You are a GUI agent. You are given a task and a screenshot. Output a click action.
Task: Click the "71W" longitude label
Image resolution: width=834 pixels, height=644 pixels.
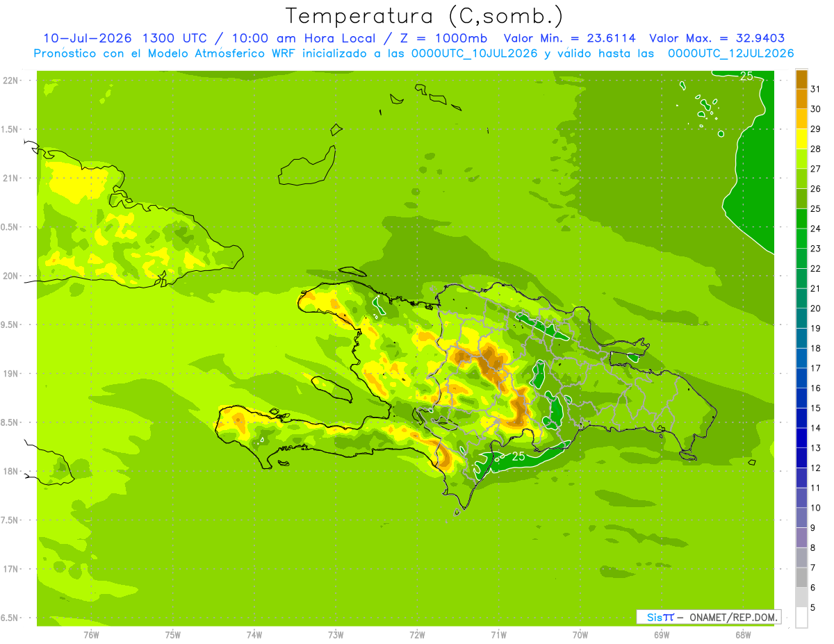498,634
